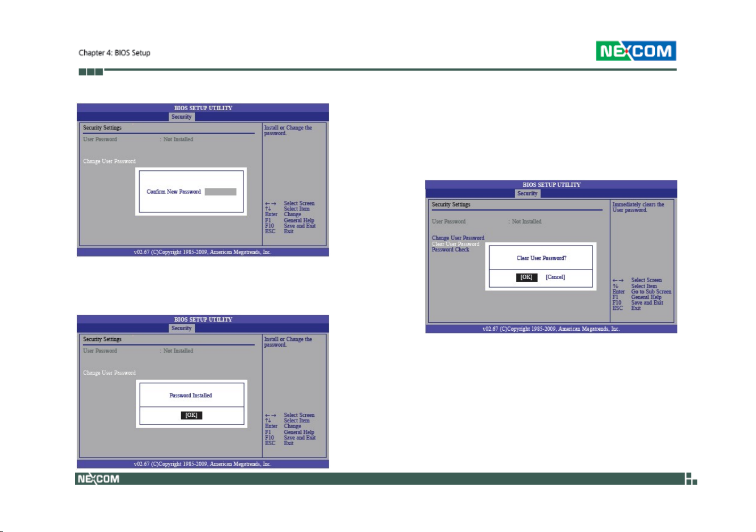Select highlighted 'Clear User Password' menu item

pos(456,244)
